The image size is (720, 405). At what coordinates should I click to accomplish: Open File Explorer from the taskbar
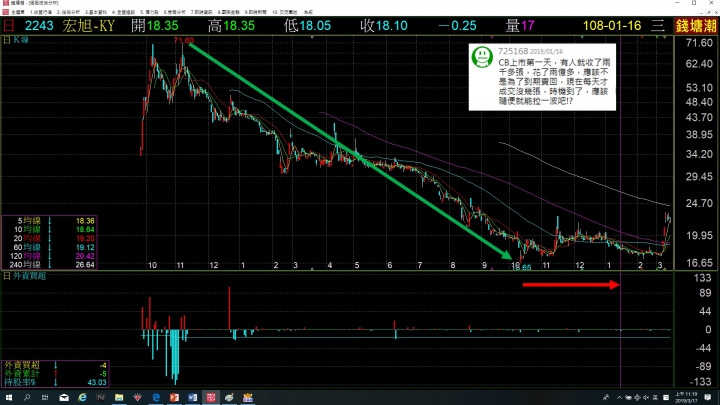tap(119, 397)
